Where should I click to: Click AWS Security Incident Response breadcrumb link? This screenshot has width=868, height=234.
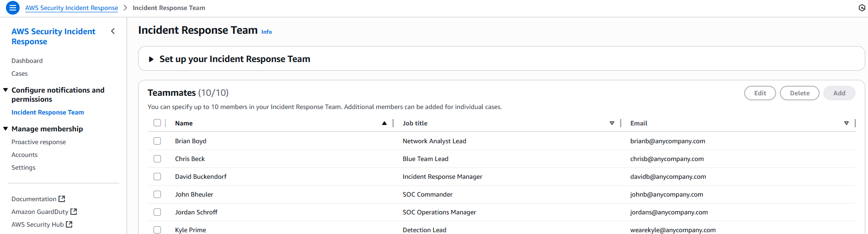71,8
